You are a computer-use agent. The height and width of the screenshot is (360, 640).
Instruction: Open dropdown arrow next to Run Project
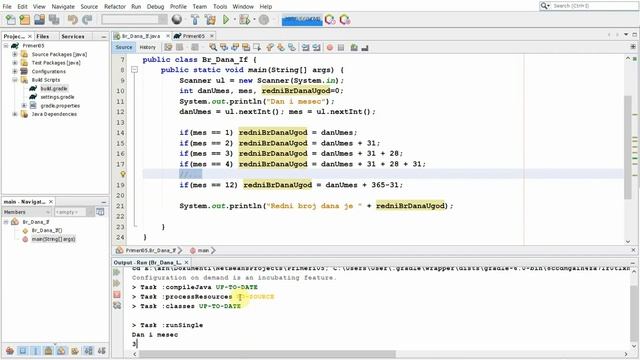point(234,20)
